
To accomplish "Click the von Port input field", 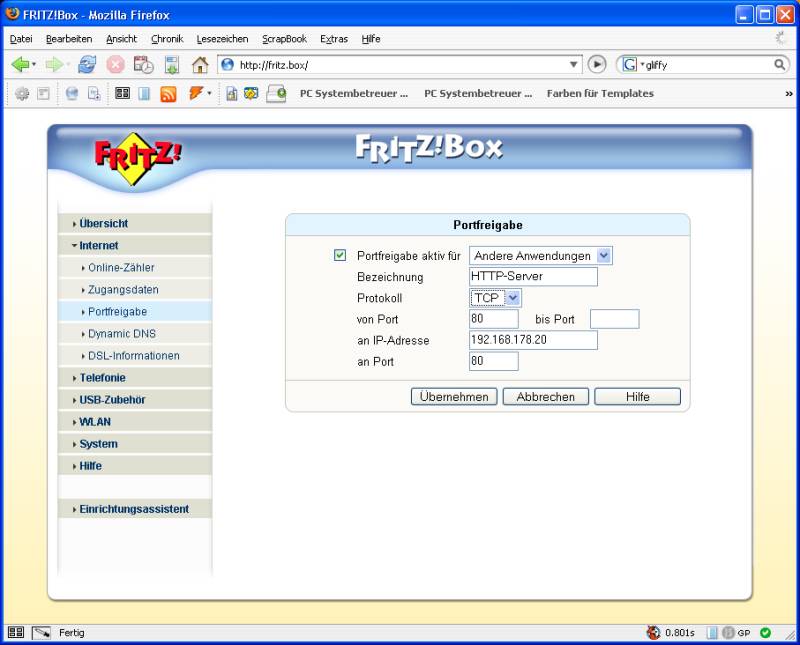I will coord(494,319).
